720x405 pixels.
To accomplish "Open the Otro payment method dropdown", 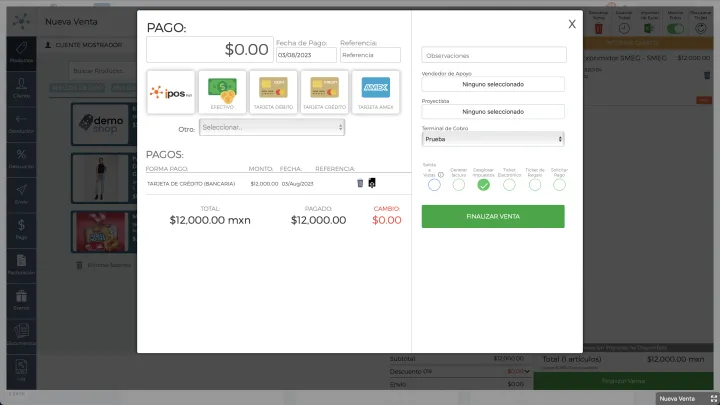I will coord(271,127).
